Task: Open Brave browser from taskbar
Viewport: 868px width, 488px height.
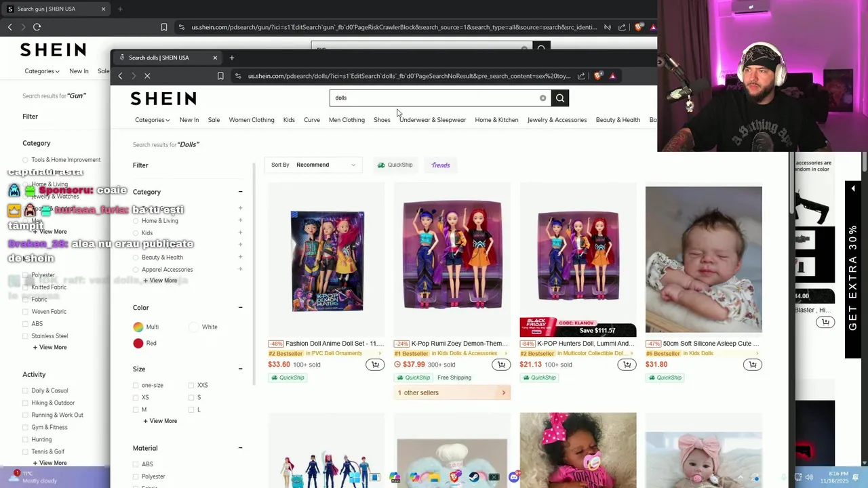Action: click(454, 477)
